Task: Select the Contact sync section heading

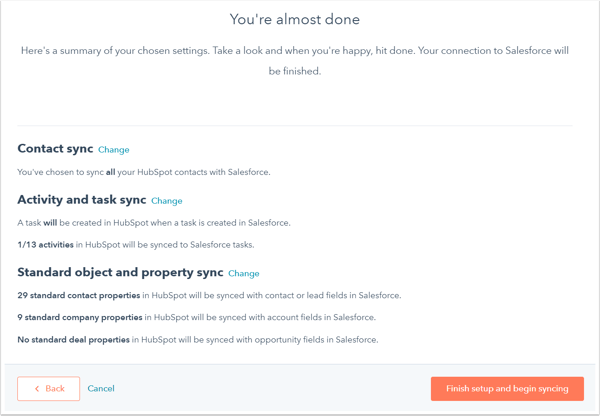Action: pos(55,149)
